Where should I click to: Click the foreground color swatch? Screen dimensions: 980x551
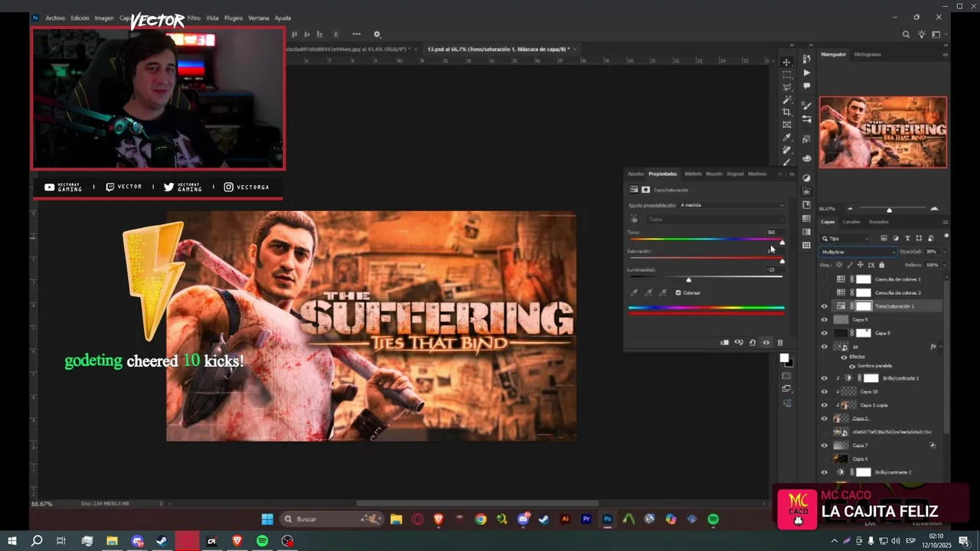(784, 357)
